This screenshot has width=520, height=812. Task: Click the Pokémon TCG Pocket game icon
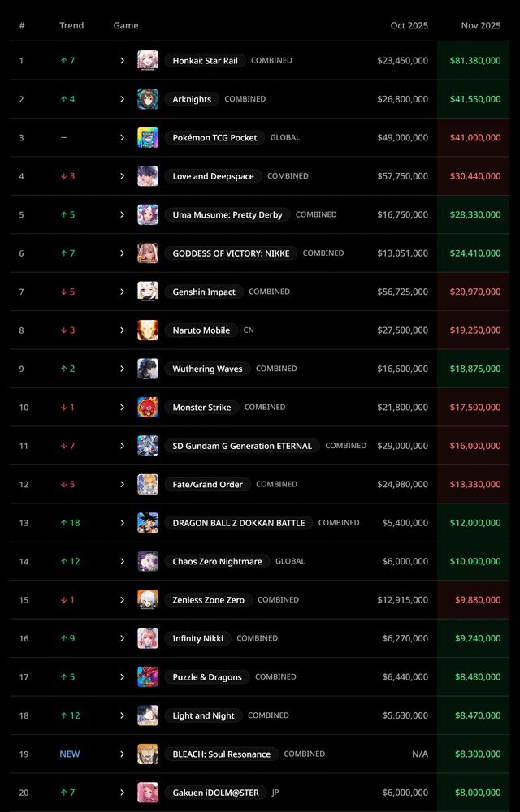point(148,138)
